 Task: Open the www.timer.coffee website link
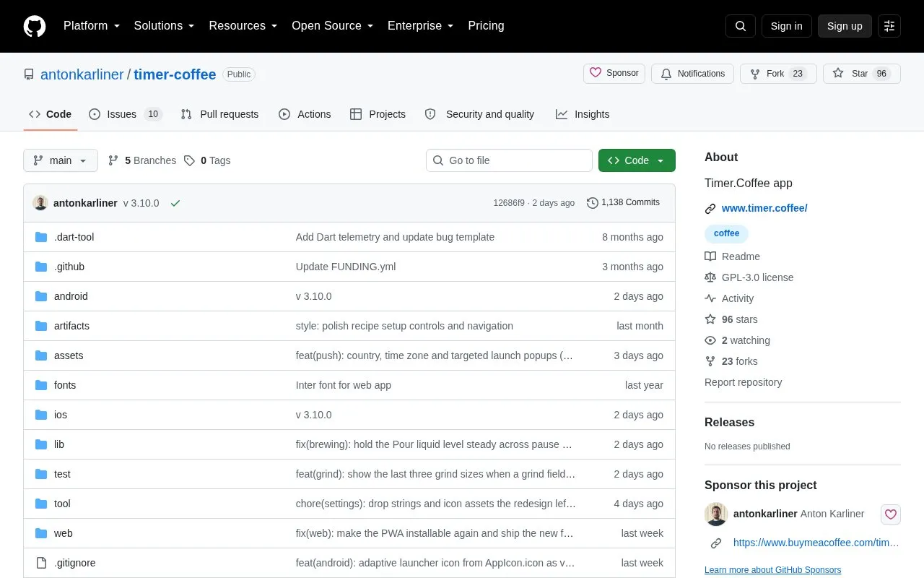[764, 208]
